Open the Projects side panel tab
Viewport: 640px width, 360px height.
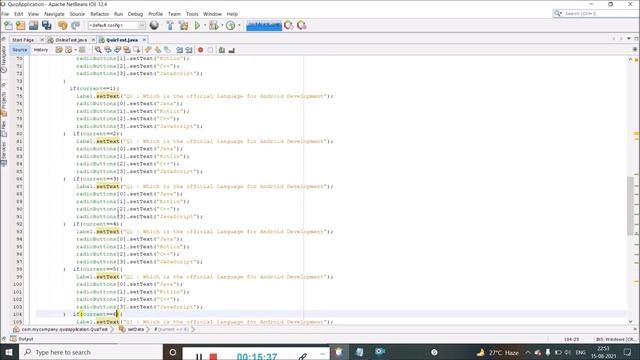click(x=4, y=103)
